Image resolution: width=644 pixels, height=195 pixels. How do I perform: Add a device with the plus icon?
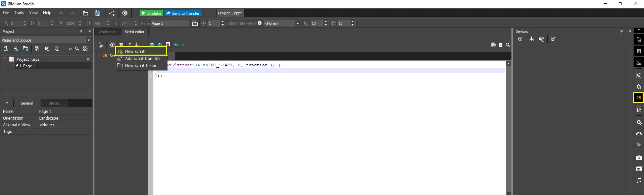point(520,39)
